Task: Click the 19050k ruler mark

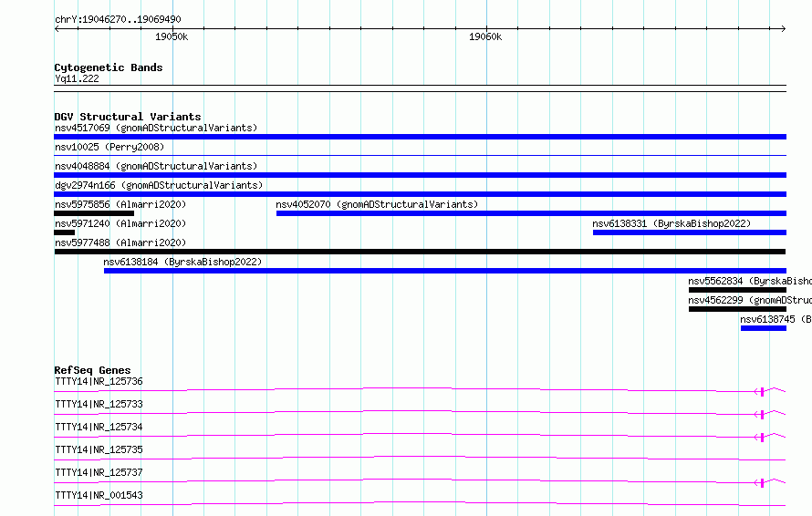Action: click(x=172, y=36)
